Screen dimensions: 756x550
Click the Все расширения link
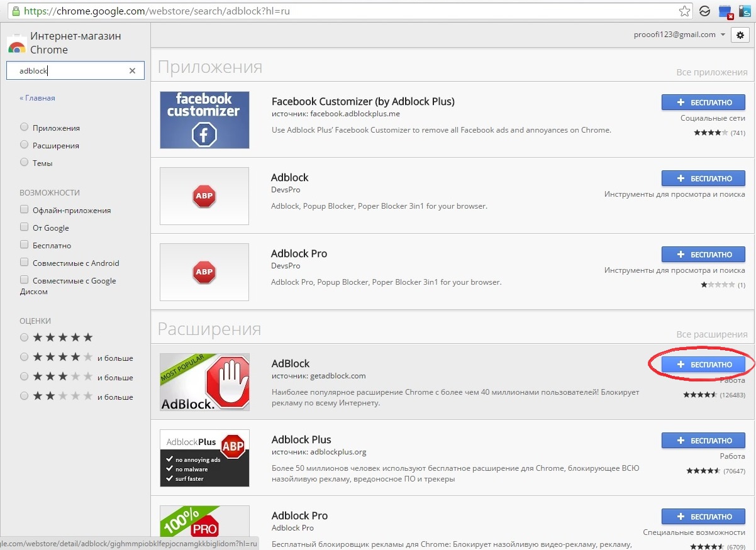[712, 334]
